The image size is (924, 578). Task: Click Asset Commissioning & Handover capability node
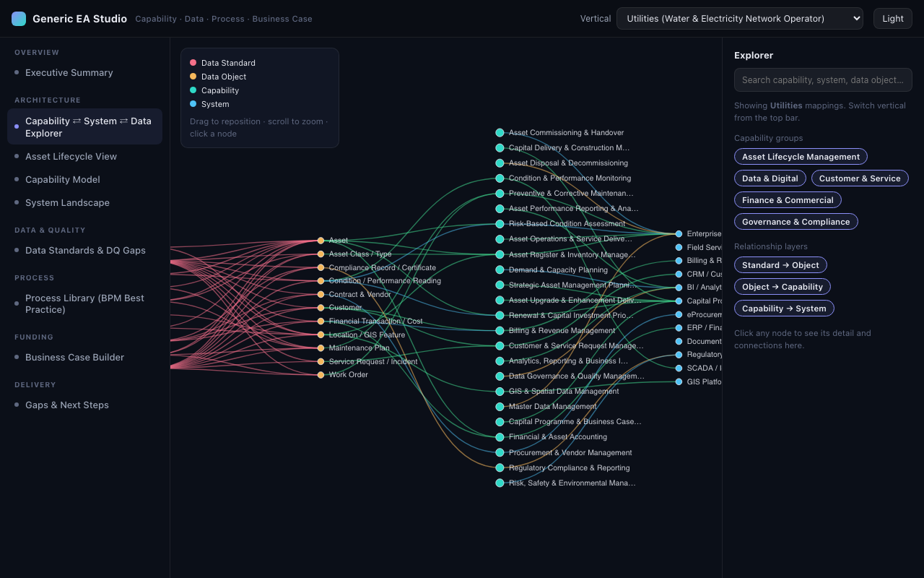tap(500, 133)
